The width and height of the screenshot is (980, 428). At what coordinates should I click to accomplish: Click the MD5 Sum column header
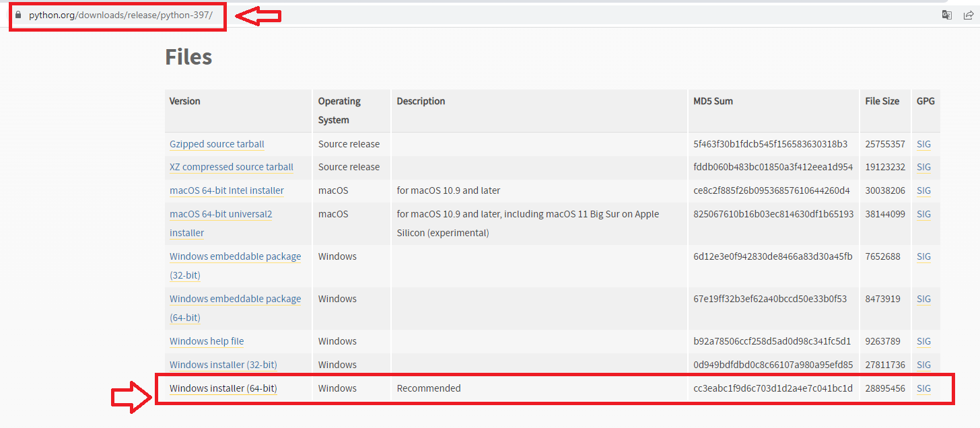pyautogui.click(x=713, y=101)
